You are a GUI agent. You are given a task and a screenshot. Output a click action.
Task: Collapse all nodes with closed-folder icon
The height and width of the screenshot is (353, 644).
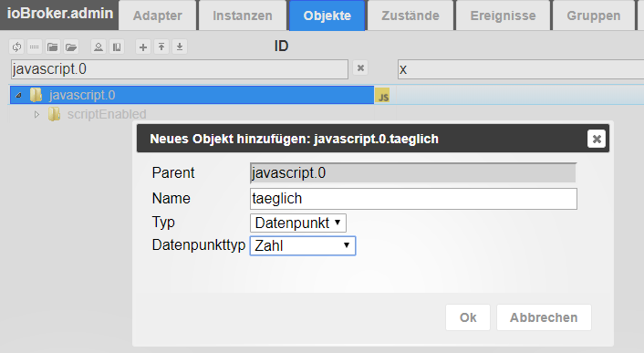pos(53,47)
